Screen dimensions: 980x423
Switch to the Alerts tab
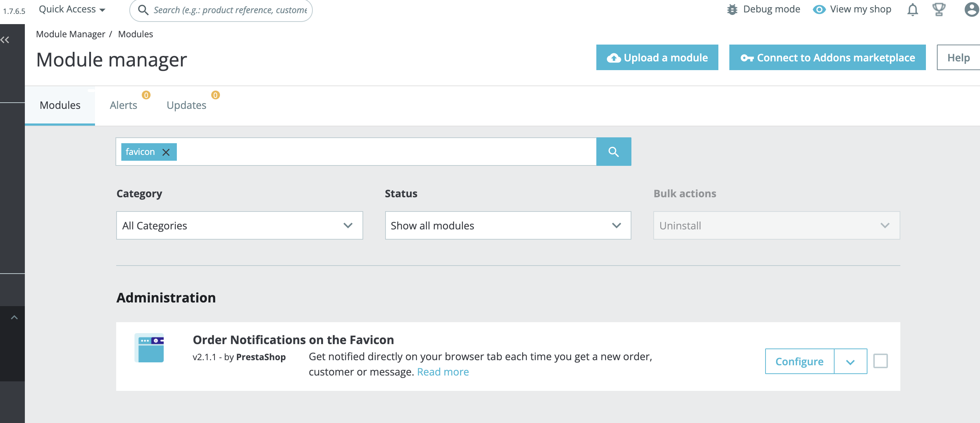(x=123, y=105)
